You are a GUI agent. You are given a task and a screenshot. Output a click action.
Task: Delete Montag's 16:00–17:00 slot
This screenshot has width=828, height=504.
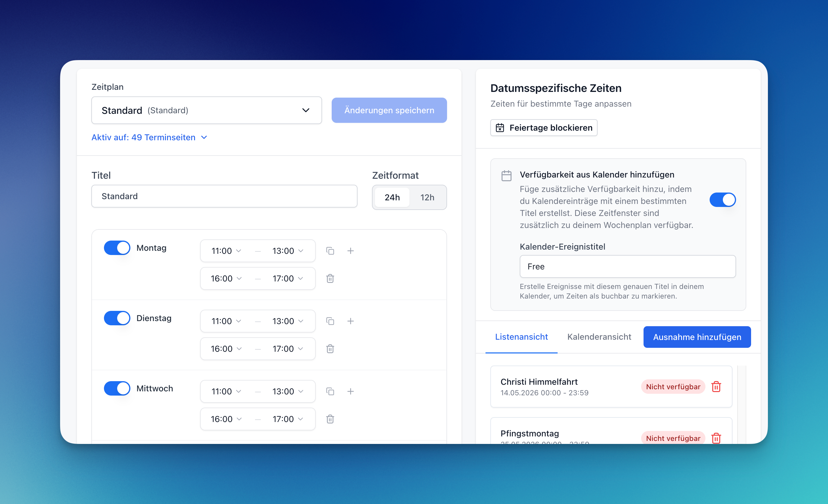330,278
